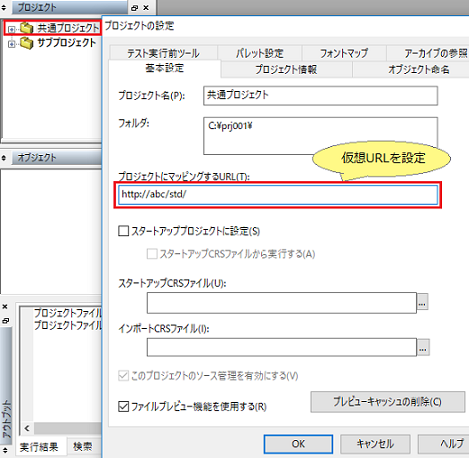Click the output pane scroll-left arrow
This screenshot has height=458, width=469.
pyautogui.click(x=27, y=428)
